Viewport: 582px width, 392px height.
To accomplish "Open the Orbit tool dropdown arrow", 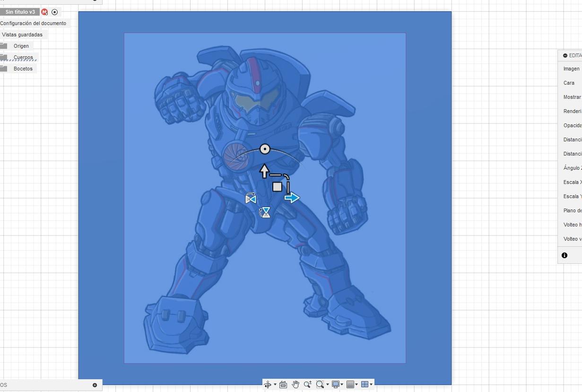I will tap(275, 384).
